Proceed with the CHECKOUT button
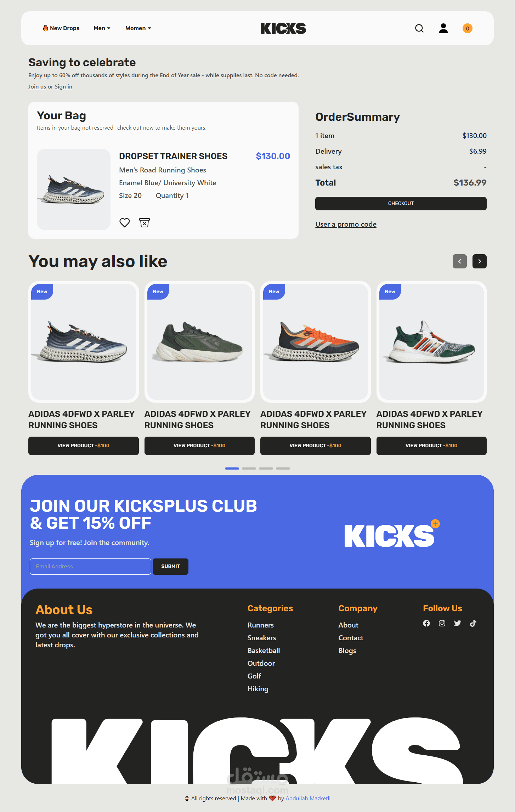 tap(401, 204)
